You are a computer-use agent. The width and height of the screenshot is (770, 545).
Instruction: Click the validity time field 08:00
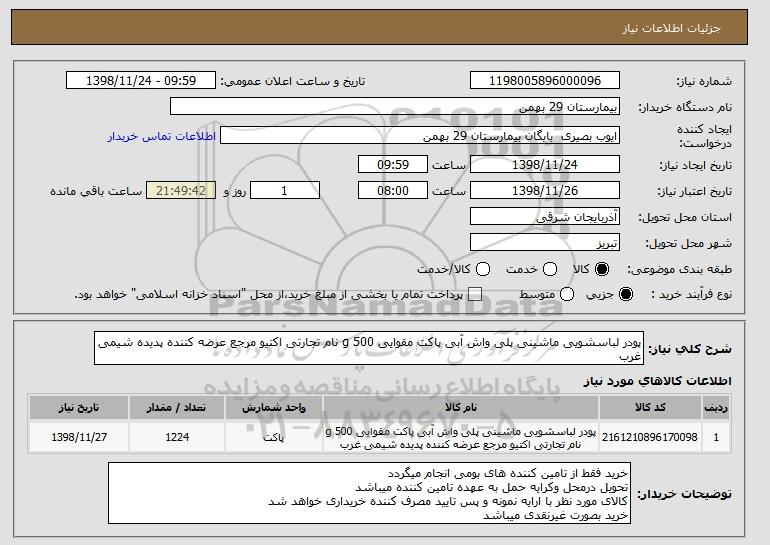[x=393, y=191]
